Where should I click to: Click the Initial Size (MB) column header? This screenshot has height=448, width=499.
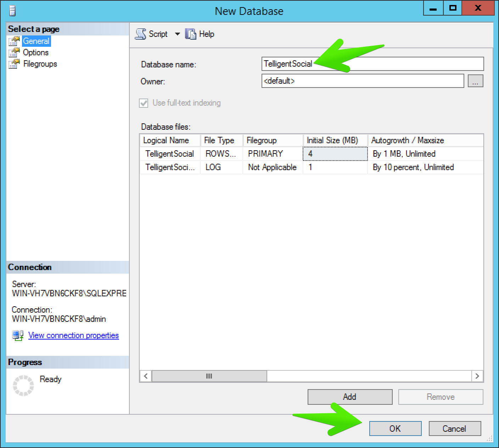[335, 140]
